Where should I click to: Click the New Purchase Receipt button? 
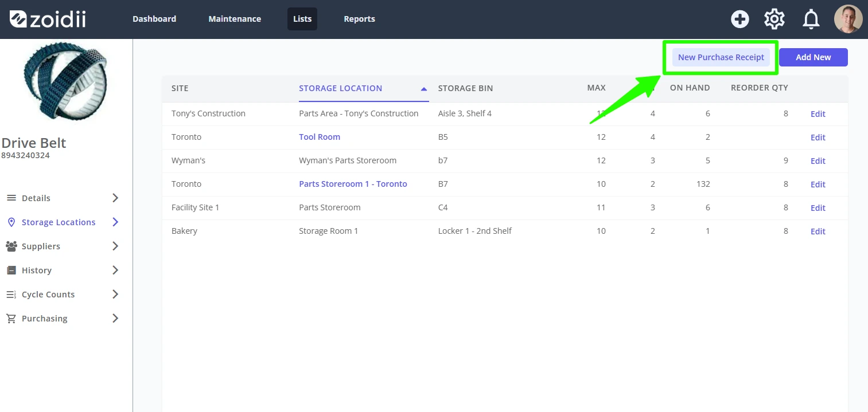tap(721, 57)
